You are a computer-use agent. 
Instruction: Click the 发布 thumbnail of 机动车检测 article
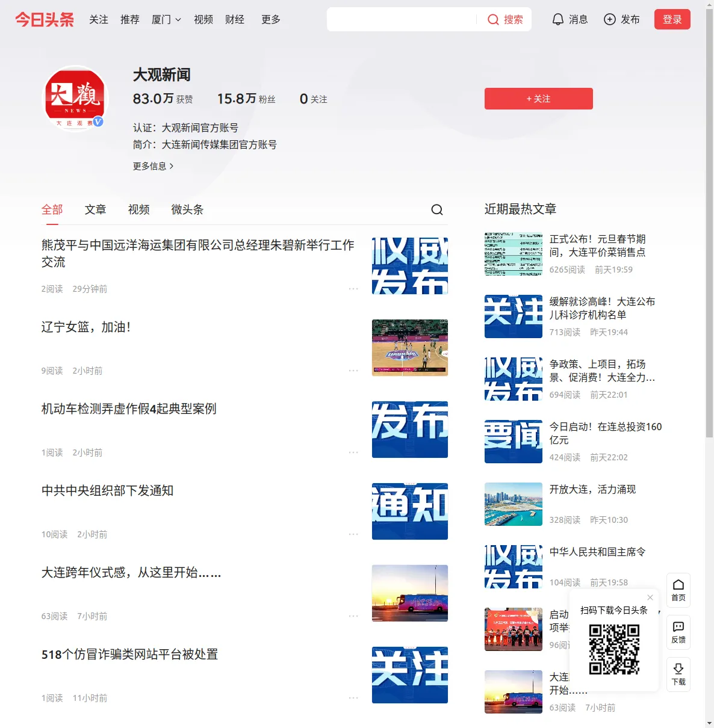tap(410, 430)
